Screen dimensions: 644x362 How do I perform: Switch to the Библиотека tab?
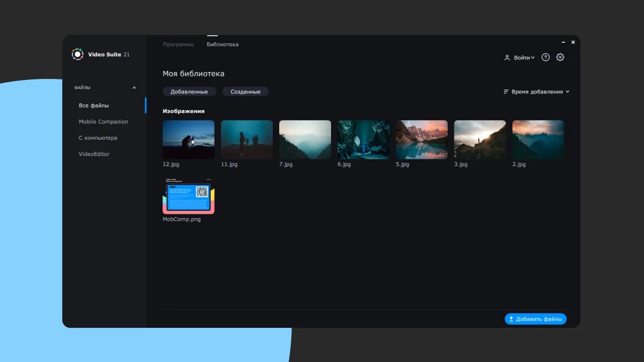222,44
